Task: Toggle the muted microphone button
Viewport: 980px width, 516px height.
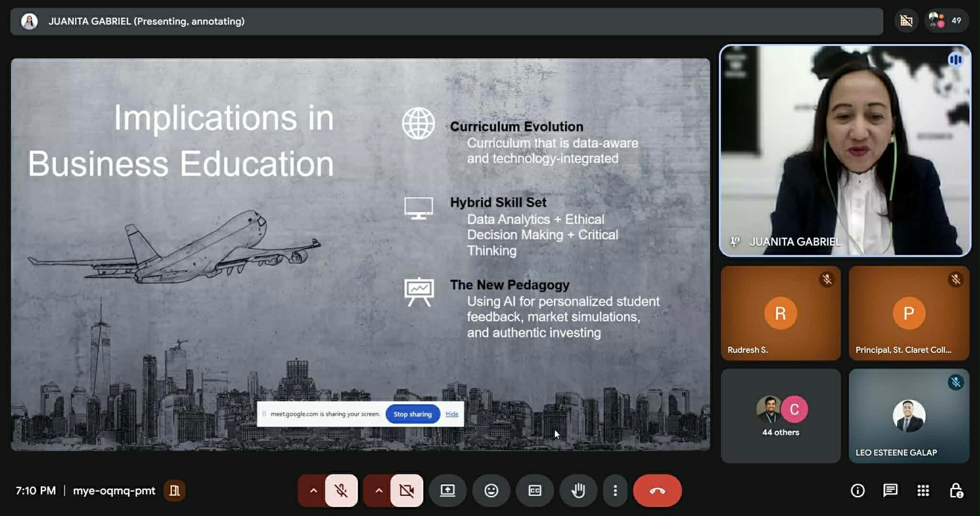Action: click(341, 491)
